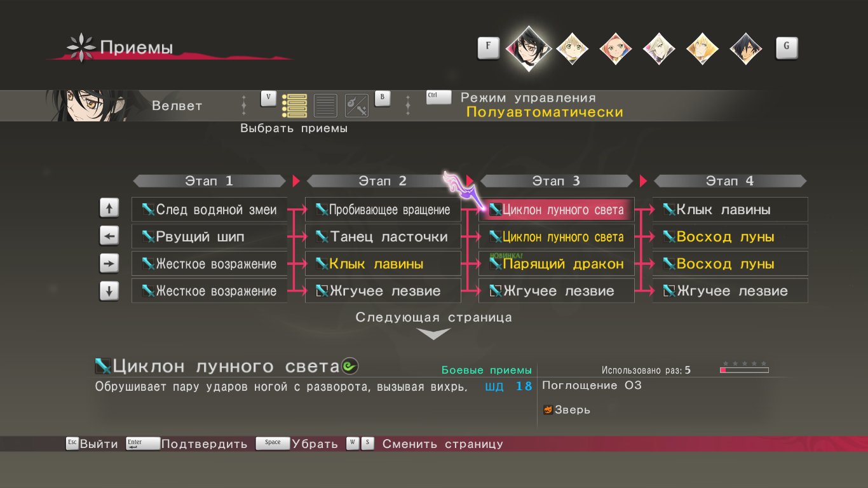Image resolution: width=868 pixels, height=488 pixels.
Task: Click the ШД 18 cost value
Action: click(508, 386)
